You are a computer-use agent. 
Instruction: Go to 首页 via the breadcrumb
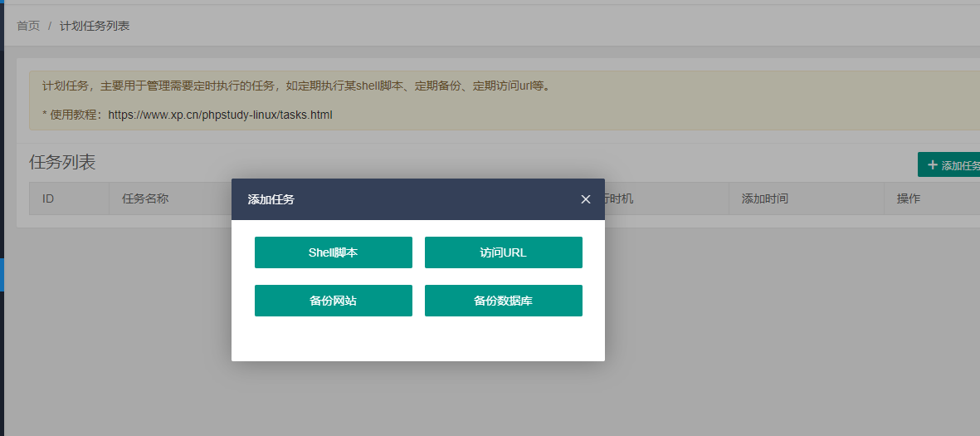[28, 26]
